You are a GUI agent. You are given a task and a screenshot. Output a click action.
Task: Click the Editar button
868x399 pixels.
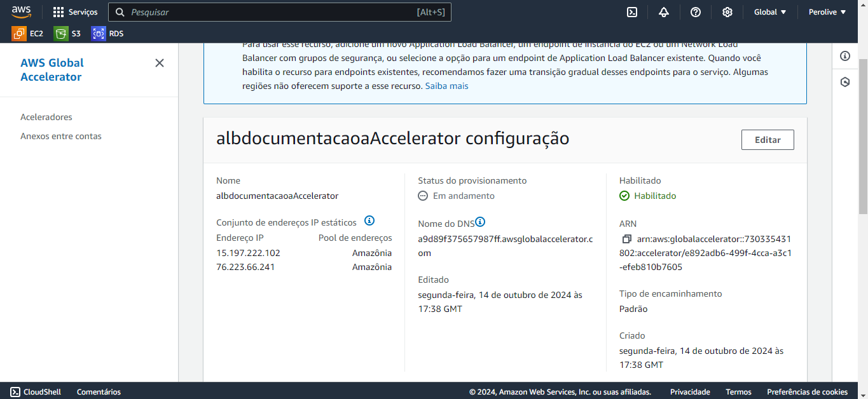point(768,140)
